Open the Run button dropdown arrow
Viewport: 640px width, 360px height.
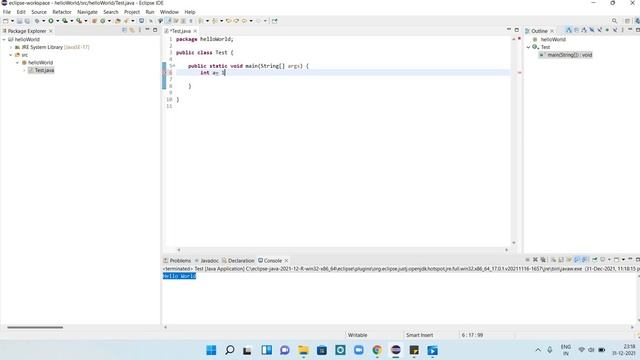(x=58, y=21)
